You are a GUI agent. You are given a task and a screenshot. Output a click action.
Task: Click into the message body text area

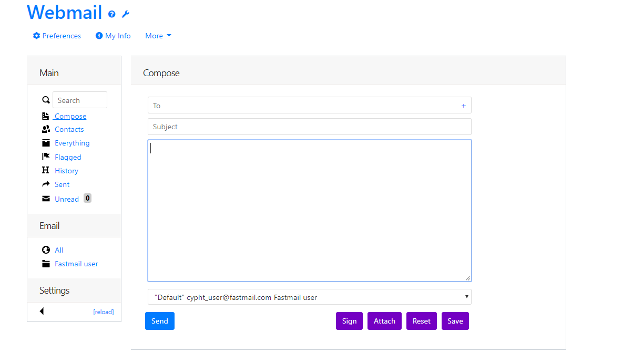(310, 211)
